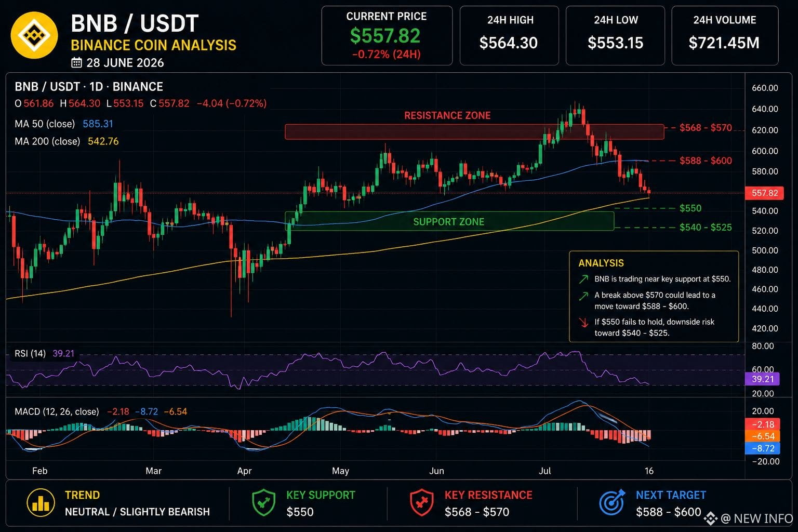Click the 'SUPPORT ZONE' label on the chart
Viewport: 798px width, 532px height.
[449, 222]
